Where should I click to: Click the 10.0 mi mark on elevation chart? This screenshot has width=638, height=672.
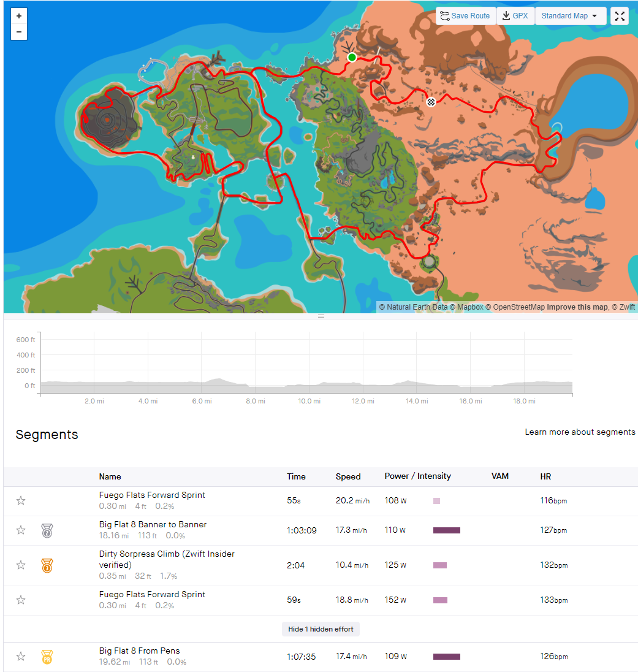point(310,401)
